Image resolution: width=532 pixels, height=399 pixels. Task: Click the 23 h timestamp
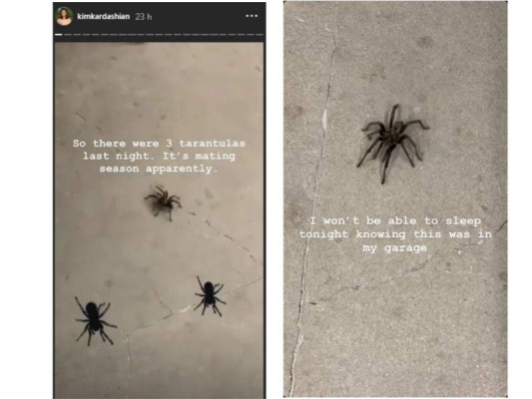[x=143, y=17]
